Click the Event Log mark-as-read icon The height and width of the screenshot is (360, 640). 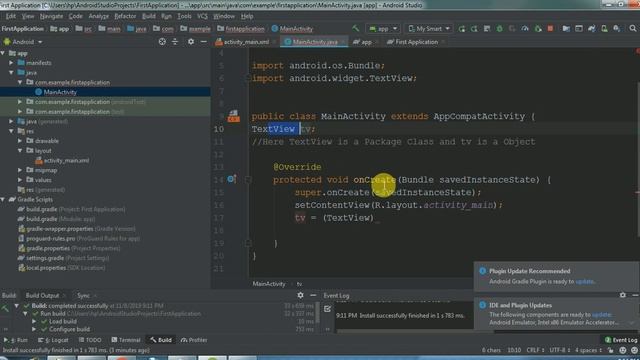(327, 309)
